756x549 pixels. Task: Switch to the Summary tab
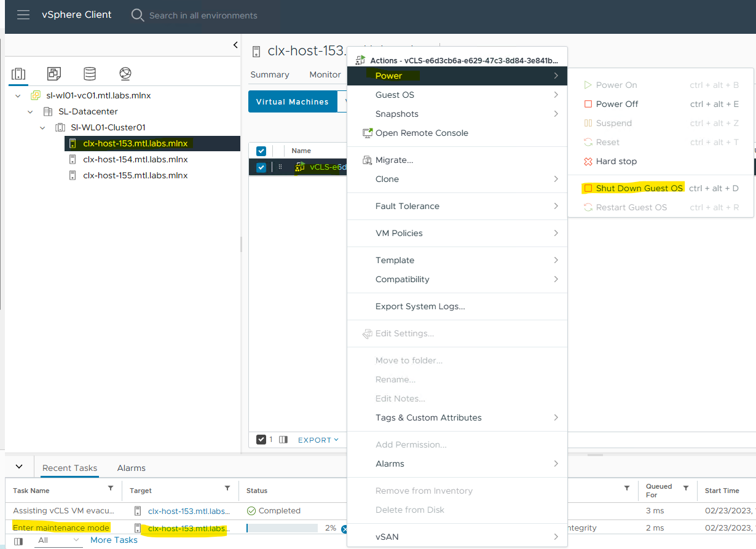click(270, 74)
